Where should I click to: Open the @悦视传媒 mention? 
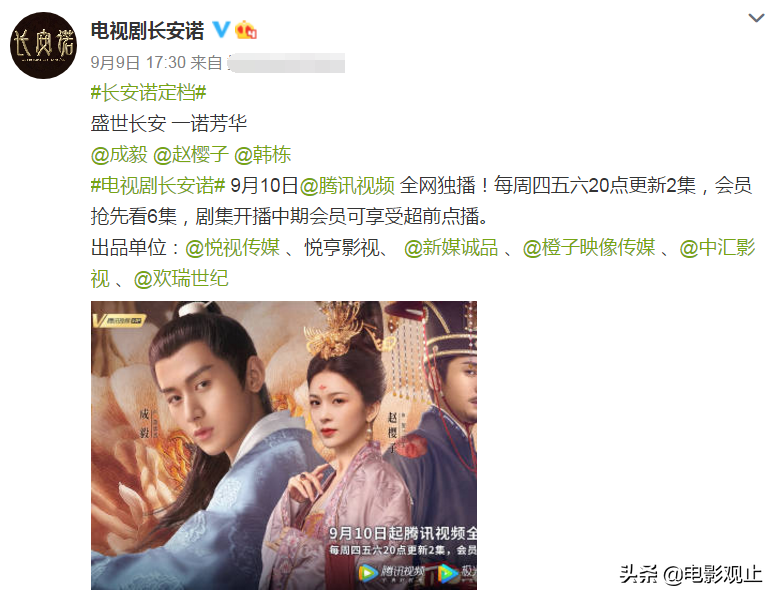tap(233, 247)
